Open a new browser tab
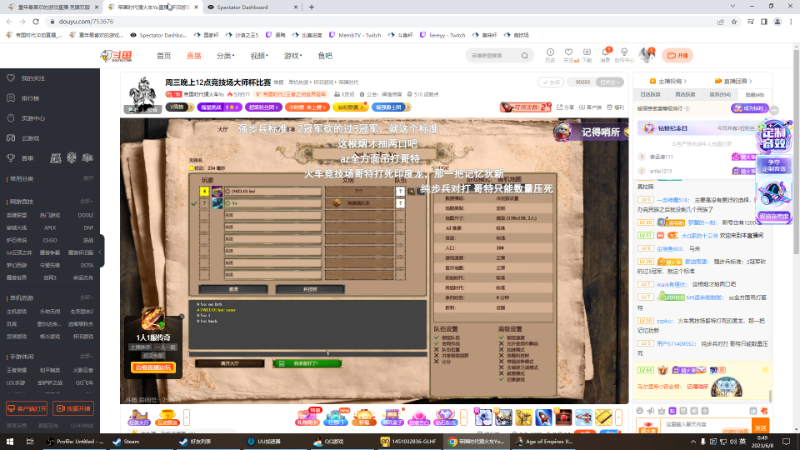 tap(311, 7)
